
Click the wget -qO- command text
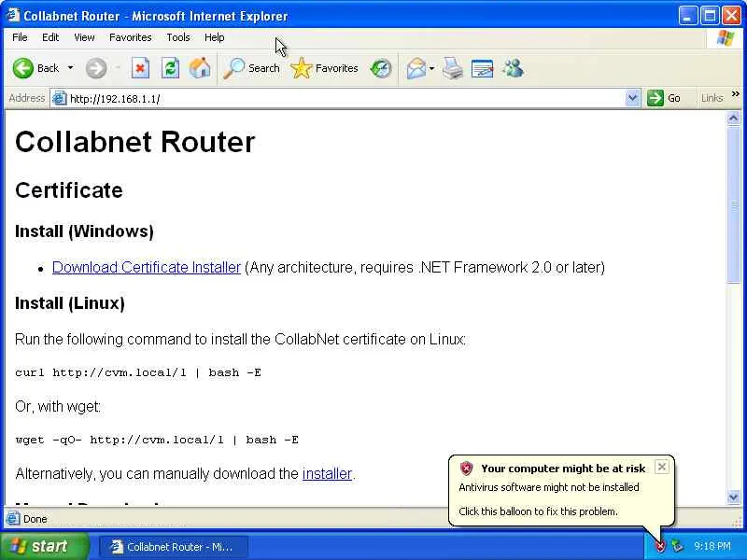157,440
